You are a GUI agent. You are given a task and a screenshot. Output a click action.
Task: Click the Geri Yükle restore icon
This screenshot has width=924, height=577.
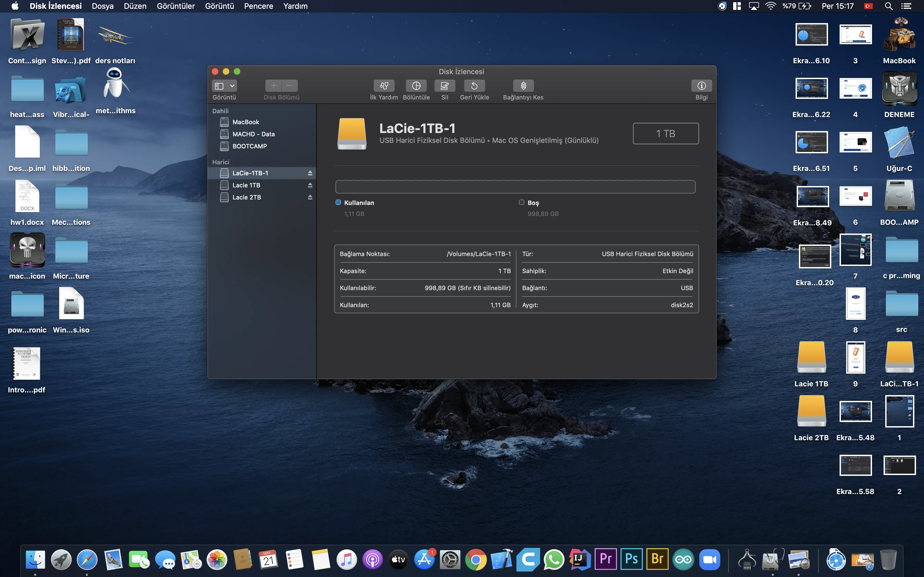point(474,86)
